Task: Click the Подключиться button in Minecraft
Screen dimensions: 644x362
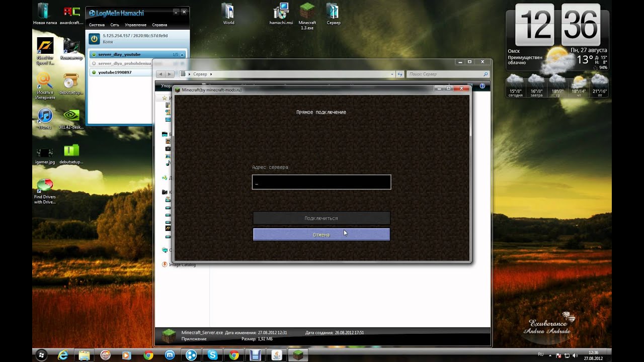Action: pyautogui.click(x=321, y=218)
